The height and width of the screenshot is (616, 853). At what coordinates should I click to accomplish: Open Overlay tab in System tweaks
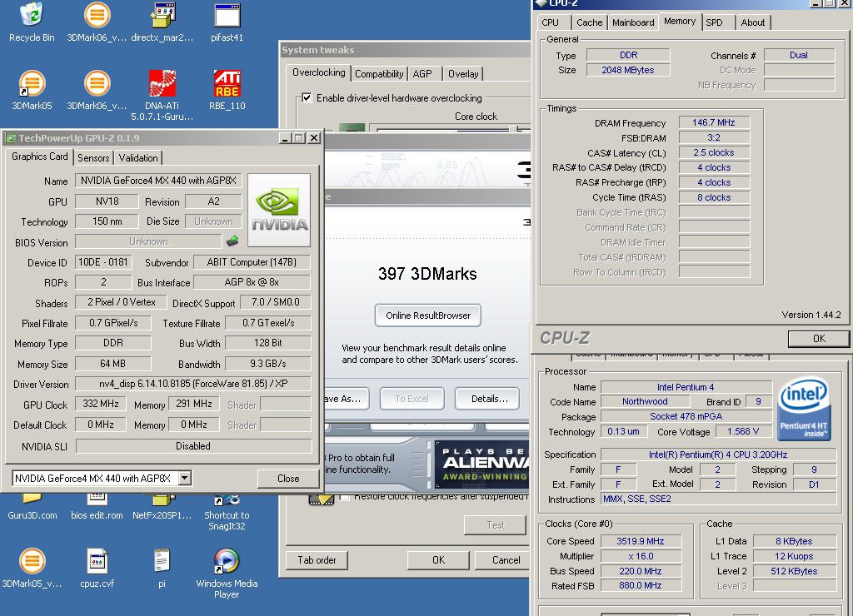pyautogui.click(x=463, y=74)
